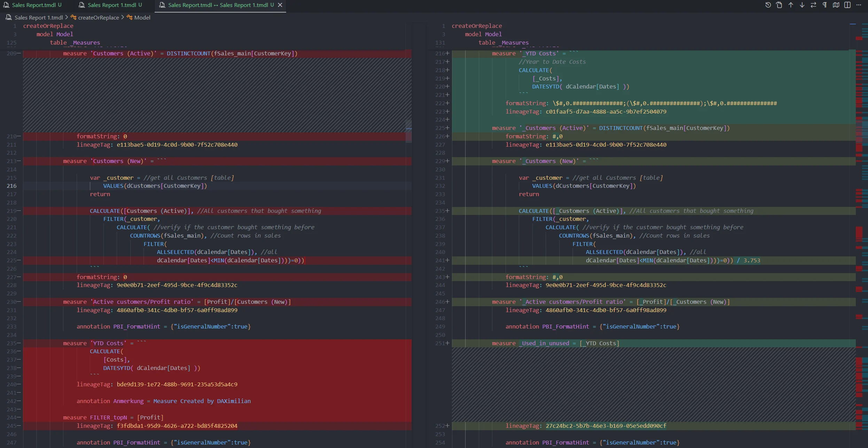Screen dimensions: 868x448
Task: Open the More Actions ellipsis menu
Action: pyautogui.click(x=859, y=5)
